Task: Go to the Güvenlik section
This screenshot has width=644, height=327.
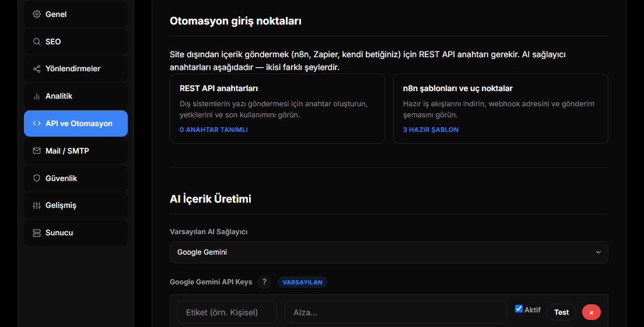Action: [76, 178]
